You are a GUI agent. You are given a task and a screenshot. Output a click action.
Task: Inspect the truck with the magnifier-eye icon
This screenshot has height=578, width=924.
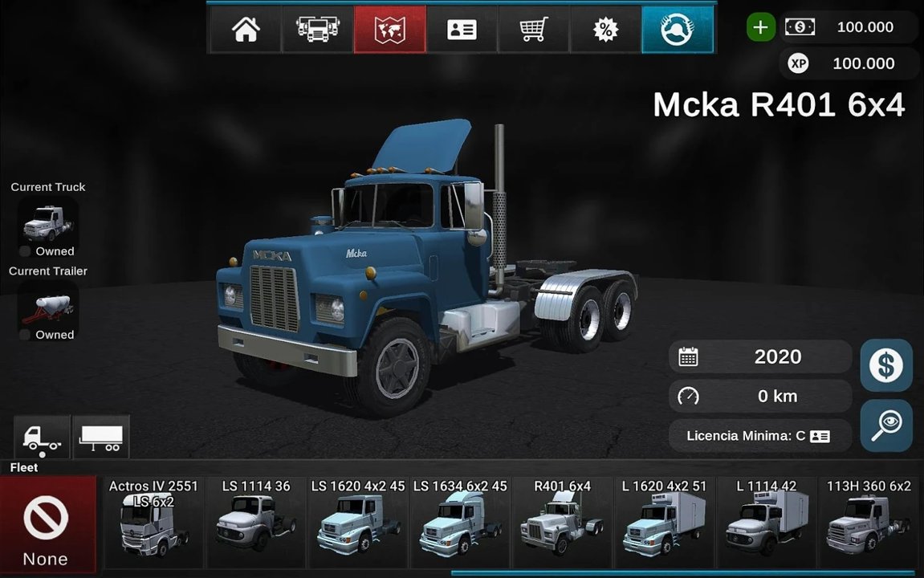[885, 425]
